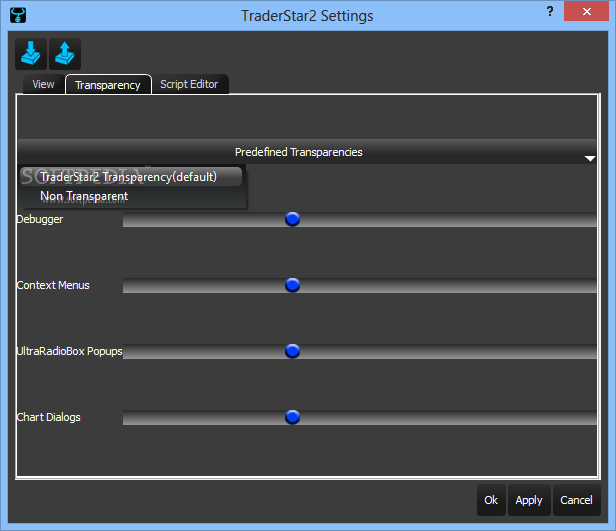
Task: Click the Debugger transparency slider handle
Action: pos(293,219)
